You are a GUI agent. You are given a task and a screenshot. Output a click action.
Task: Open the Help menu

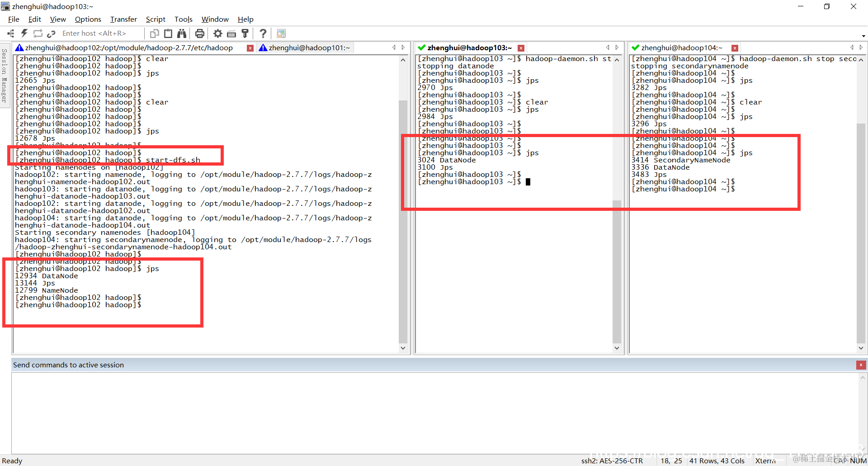pos(245,19)
